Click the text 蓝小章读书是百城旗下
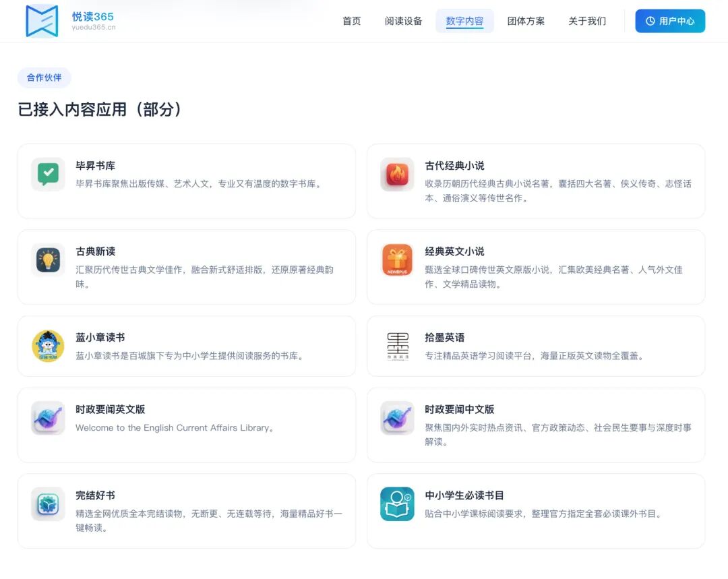This screenshot has height=579, width=728. 190,356
